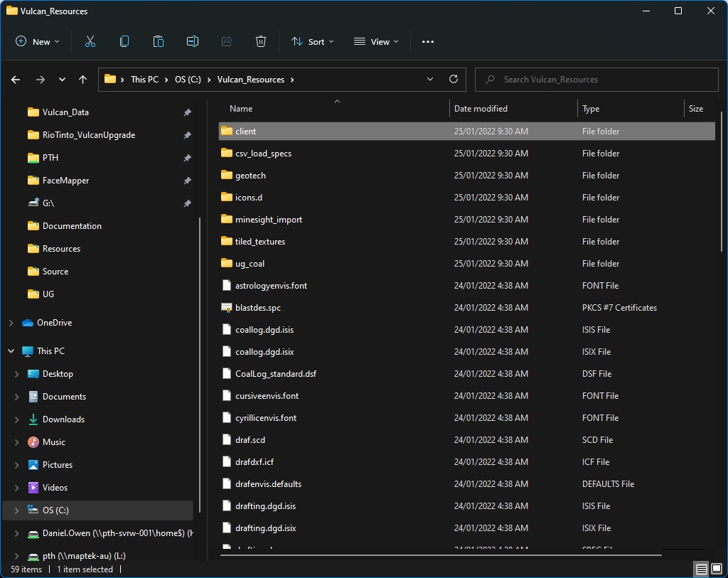Click the Paste clipboard icon
This screenshot has height=578, width=728.
pyautogui.click(x=159, y=42)
